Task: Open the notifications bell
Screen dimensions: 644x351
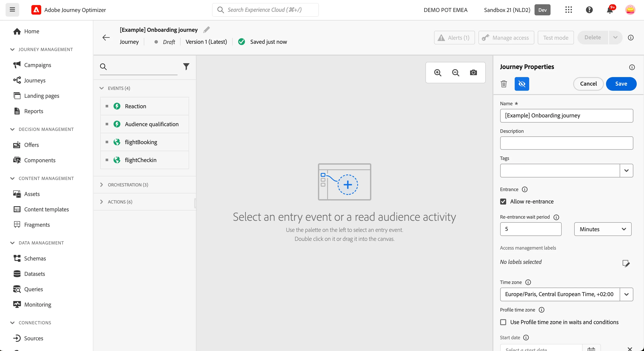Action: pyautogui.click(x=610, y=10)
